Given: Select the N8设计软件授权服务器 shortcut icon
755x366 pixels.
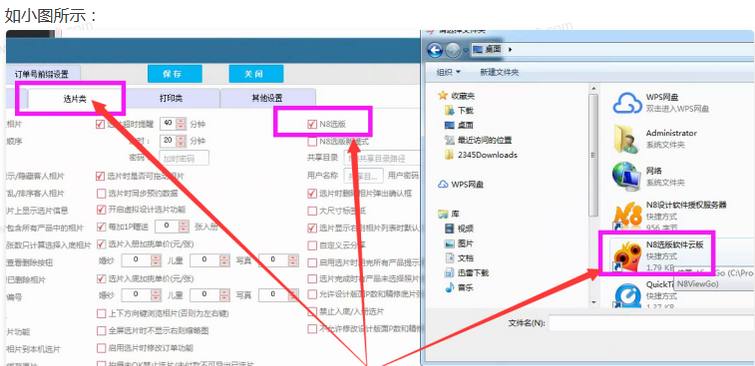Looking at the screenshot, I should (x=627, y=215).
